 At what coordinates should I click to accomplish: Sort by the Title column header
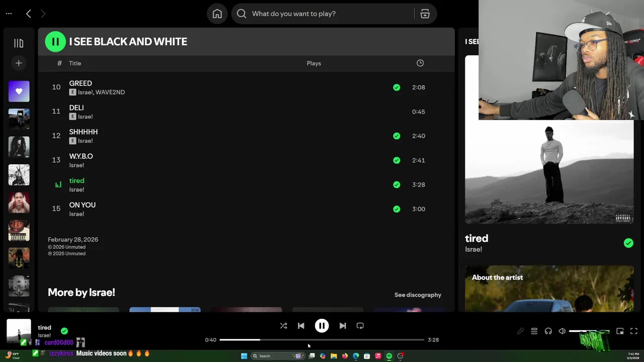(x=75, y=63)
